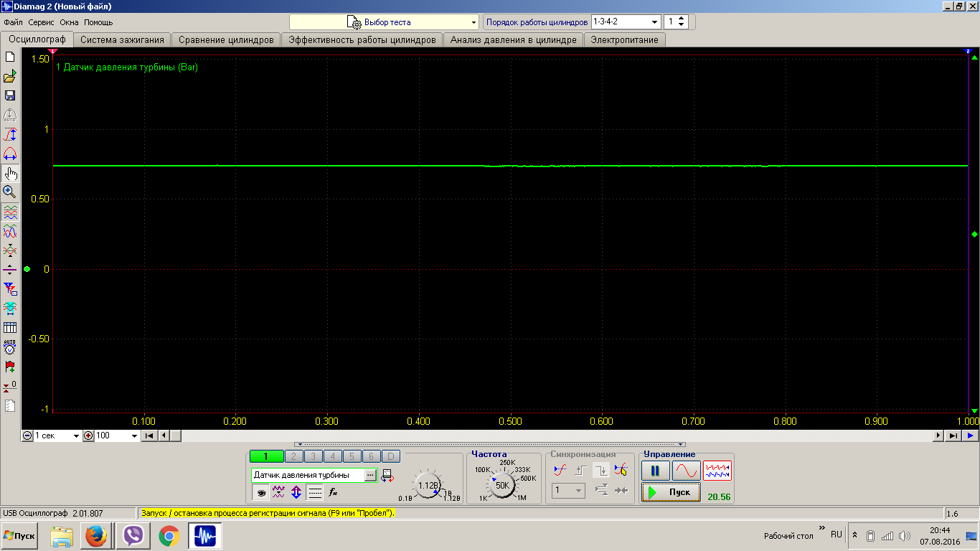This screenshot has width=980, height=551.
Task: Open the fx function icon
Action: 333,492
